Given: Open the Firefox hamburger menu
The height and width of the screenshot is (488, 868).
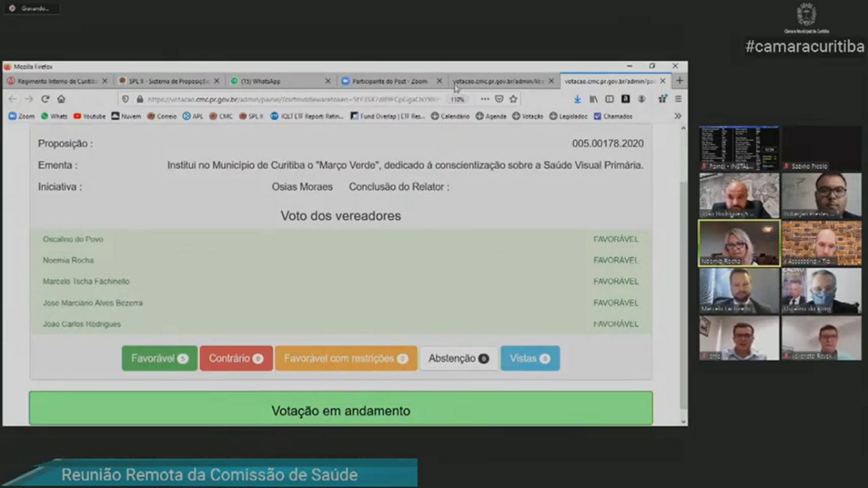Looking at the screenshot, I should (x=677, y=99).
